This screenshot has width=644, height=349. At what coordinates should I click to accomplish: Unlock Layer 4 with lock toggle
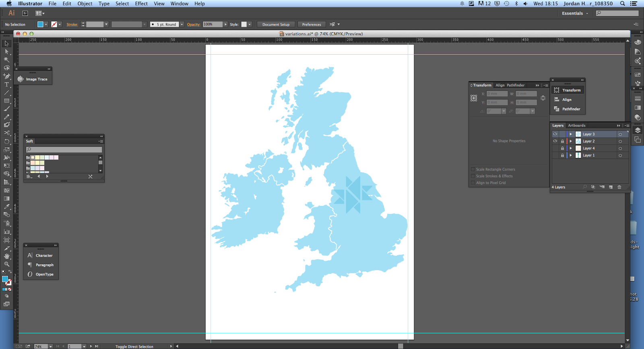(562, 148)
